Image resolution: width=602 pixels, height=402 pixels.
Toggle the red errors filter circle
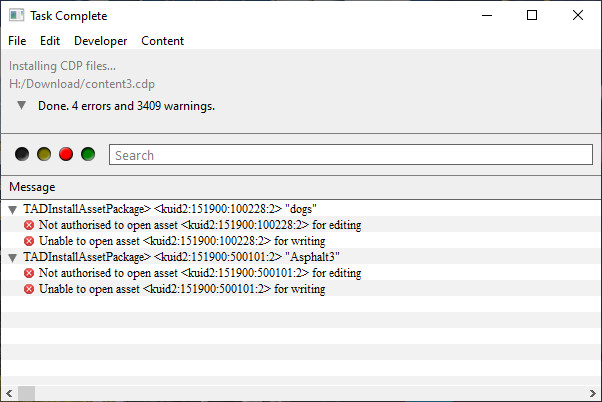click(66, 154)
